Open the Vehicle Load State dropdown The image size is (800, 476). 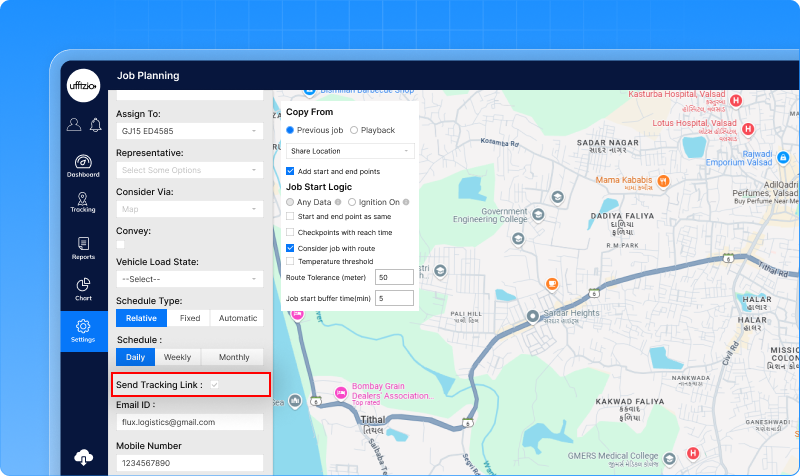[x=189, y=279]
